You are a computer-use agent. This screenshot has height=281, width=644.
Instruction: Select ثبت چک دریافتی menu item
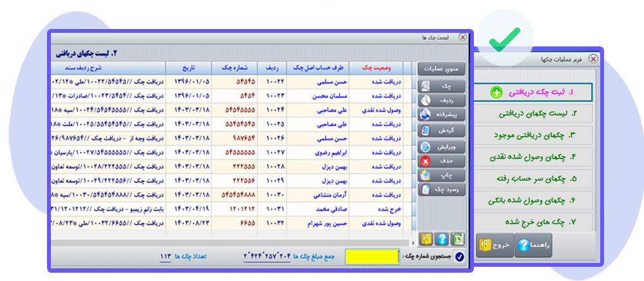(533, 93)
